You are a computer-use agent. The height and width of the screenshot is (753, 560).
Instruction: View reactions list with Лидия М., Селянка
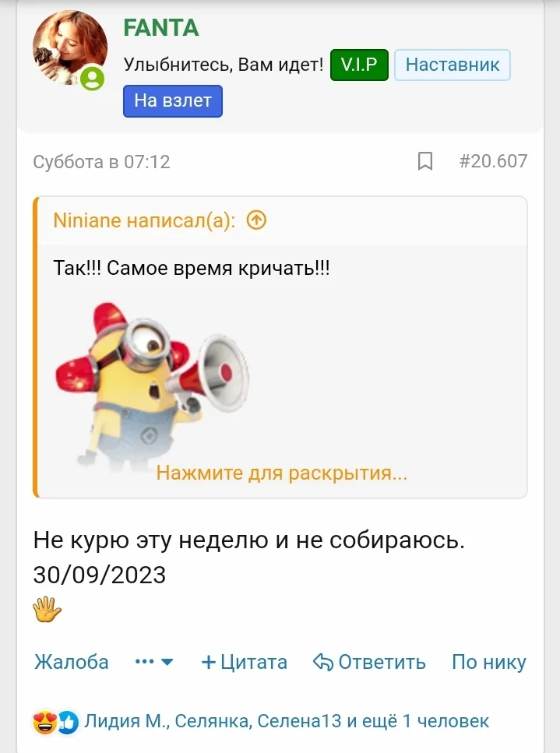point(287,721)
